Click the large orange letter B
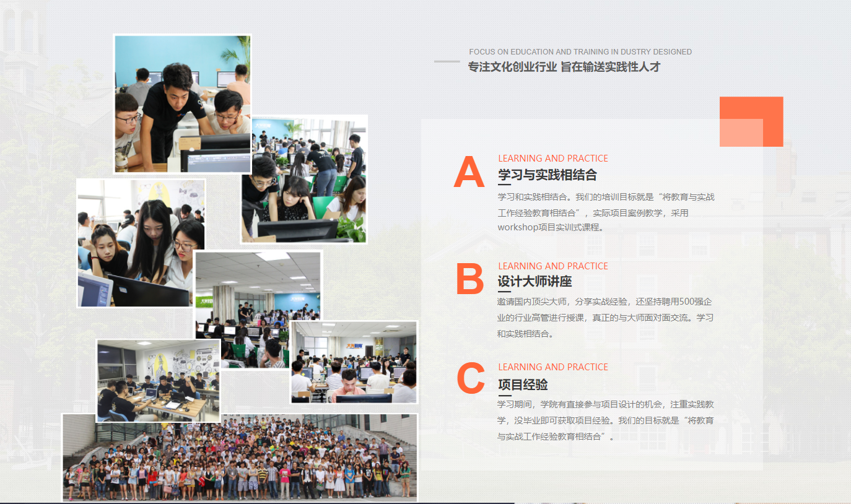This screenshot has height=504, width=851. (x=469, y=279)
